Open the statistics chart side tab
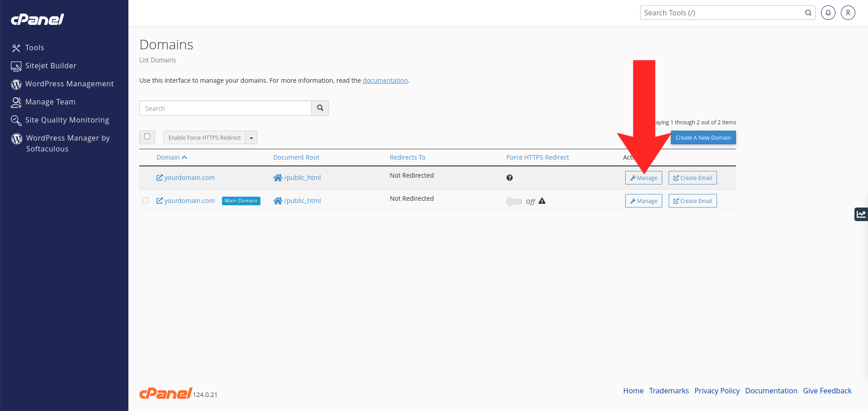This screenshot has width=868, height=411. (x=861, y=214)
